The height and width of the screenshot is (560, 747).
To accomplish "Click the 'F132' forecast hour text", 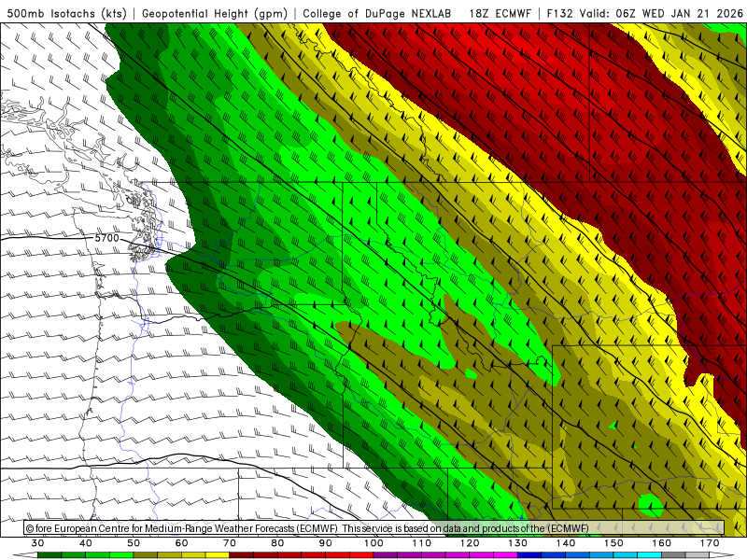I will [x=560, y=13].
